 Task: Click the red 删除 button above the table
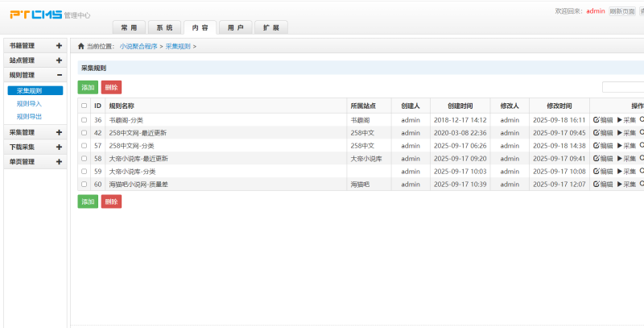[x=111, y=87]
